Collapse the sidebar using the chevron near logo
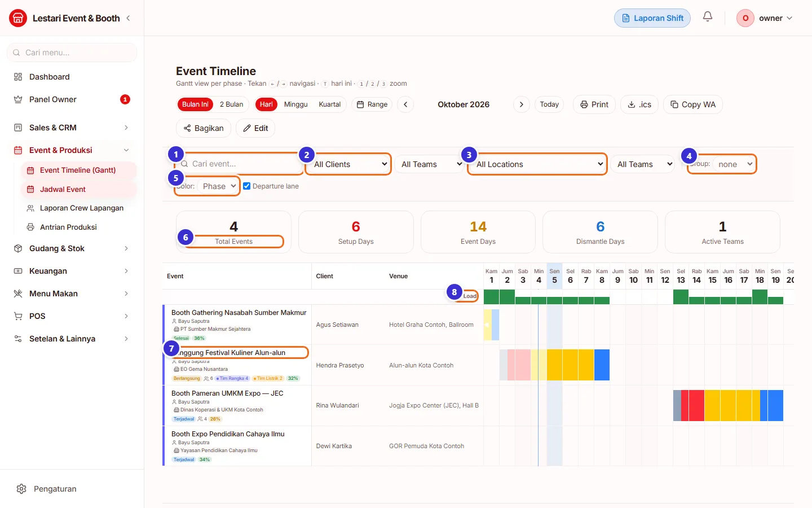Screen dimensions: 812x508 click(x=129, y=18)
